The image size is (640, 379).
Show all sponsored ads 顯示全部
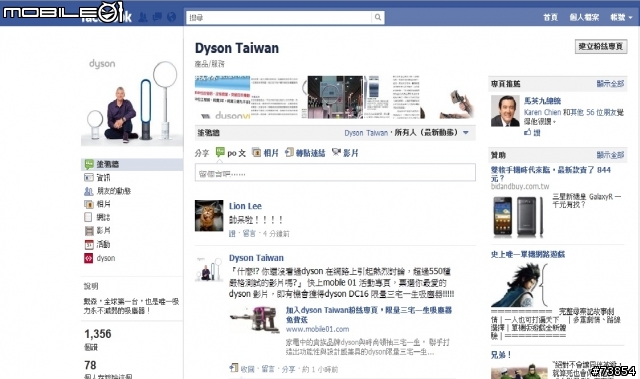coord(610,155)
